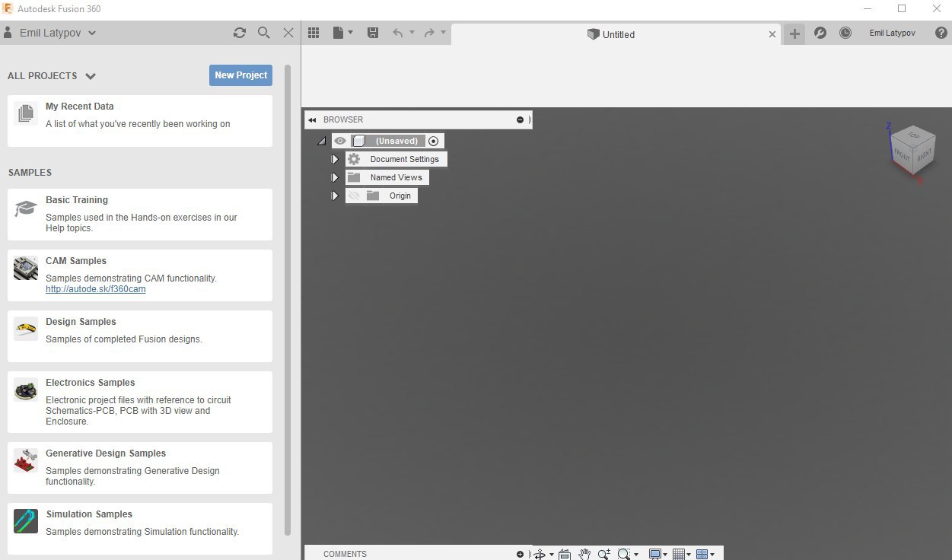
Task: Toggle visibility eye of (Unsaved) component
Action: point(340,141)
